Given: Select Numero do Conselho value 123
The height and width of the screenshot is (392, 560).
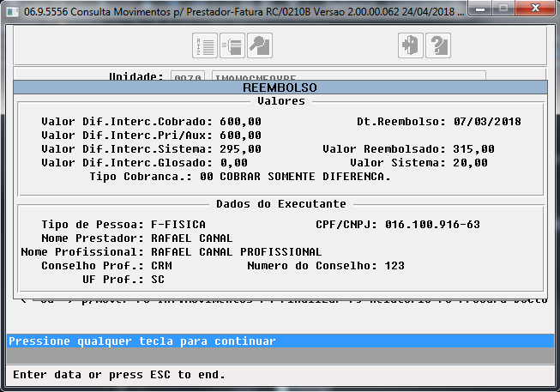Looking at the screenshot, I should (394, 266).
